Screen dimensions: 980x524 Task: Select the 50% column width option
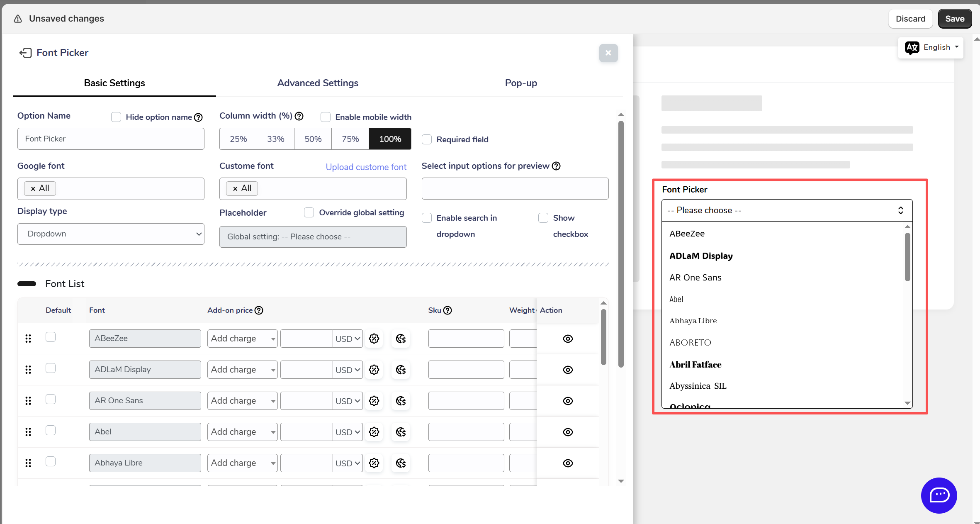click(313, 139)
